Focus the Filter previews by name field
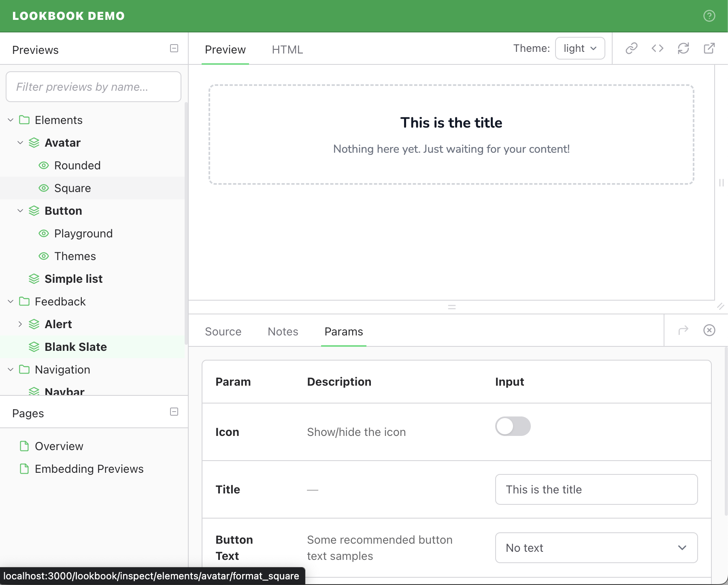Screen dimensions: 728x585 coord(94,87)
